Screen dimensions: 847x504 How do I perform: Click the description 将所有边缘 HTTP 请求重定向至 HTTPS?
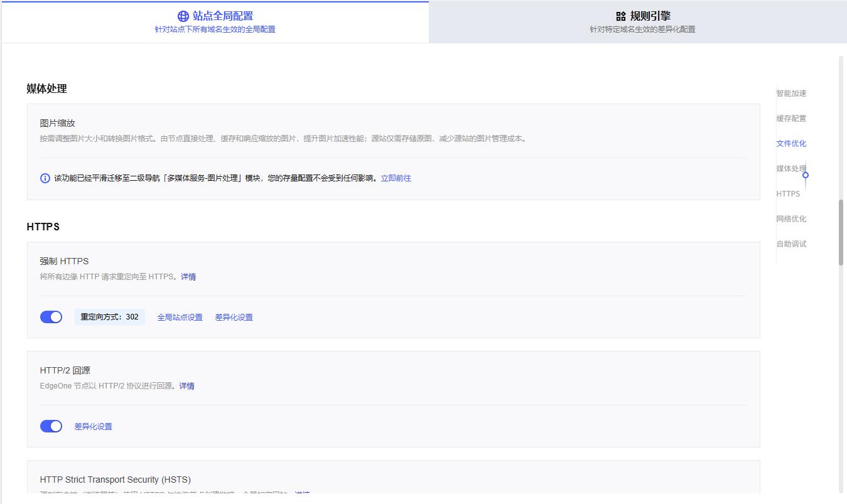tap(109, 277)
